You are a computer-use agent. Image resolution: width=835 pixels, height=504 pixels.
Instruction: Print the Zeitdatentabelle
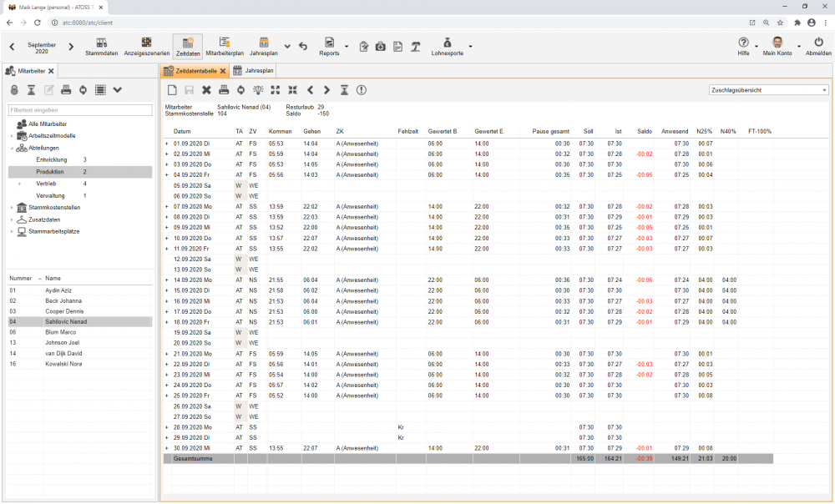[224, 90]
